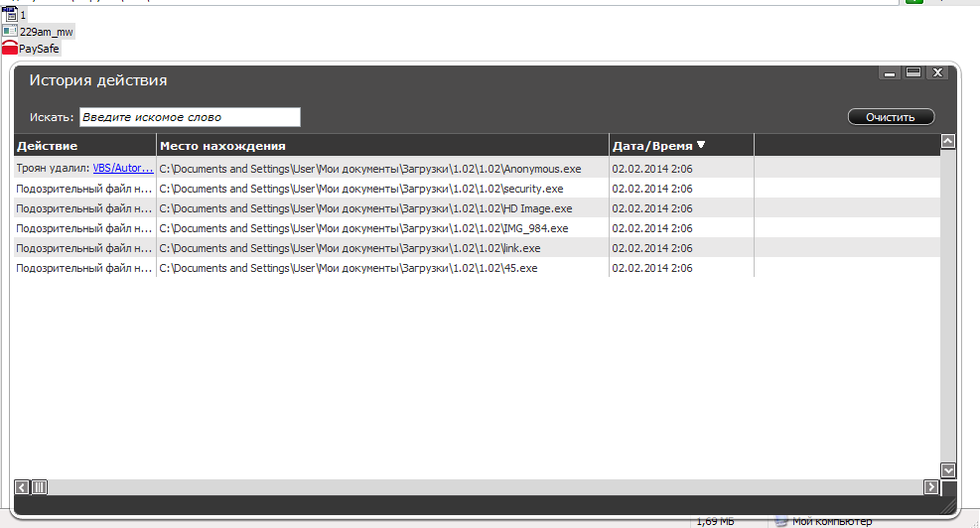Sort by Место нахождения column header

[382, 146]
